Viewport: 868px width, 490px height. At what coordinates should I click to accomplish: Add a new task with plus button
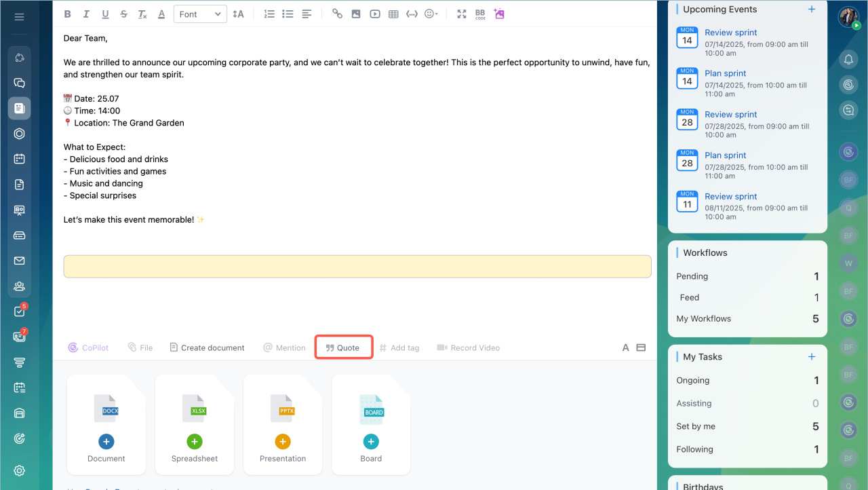pos(812,357)
